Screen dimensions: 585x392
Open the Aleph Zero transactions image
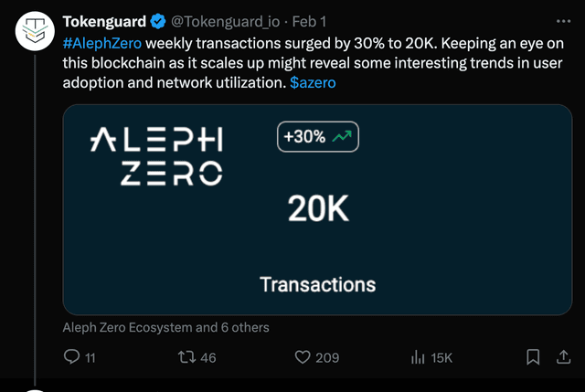click(317, 209)
